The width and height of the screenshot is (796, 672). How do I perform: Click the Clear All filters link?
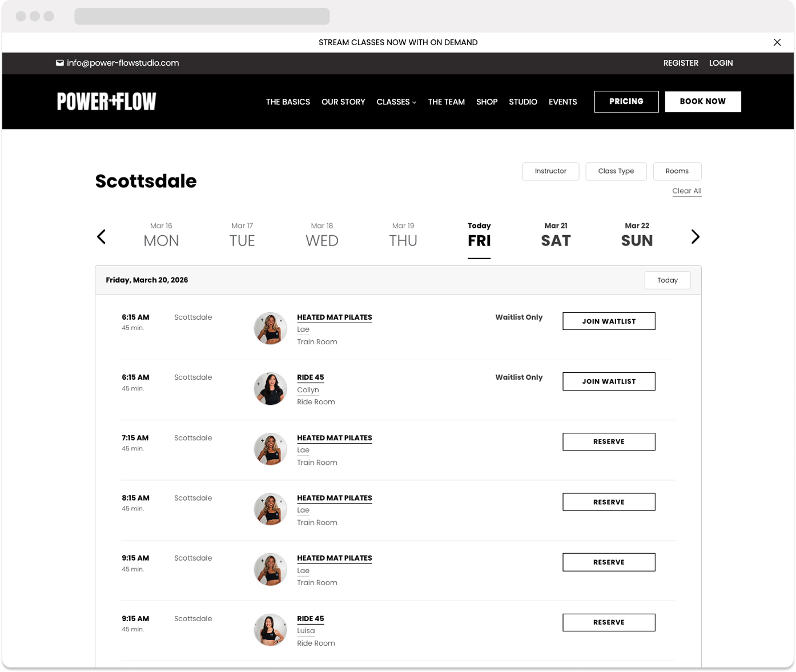[686, 191]
